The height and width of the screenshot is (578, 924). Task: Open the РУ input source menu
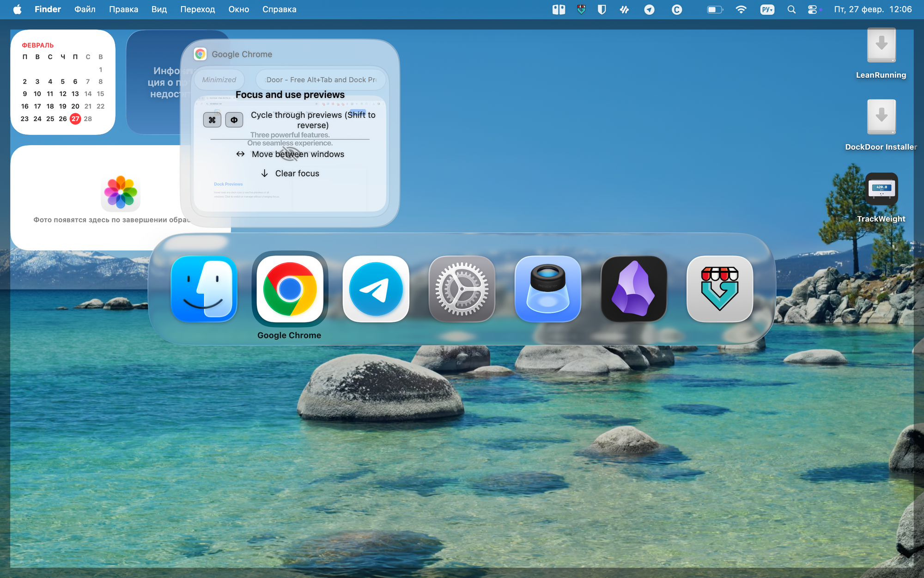(x=767, y=10)
